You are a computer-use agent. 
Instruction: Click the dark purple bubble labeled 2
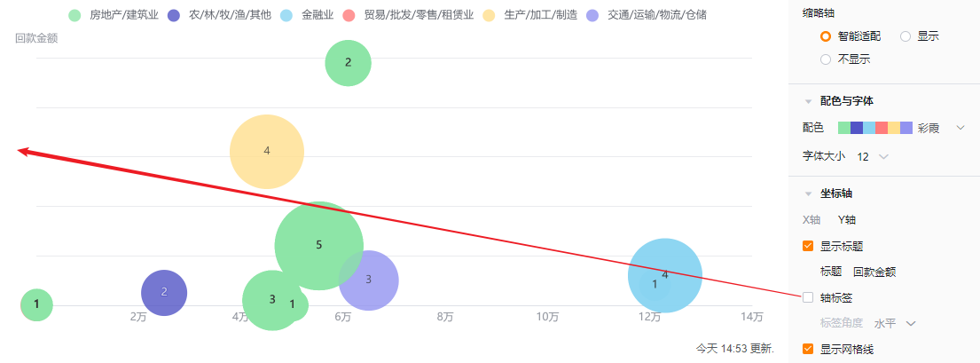[x=164, y=292]
